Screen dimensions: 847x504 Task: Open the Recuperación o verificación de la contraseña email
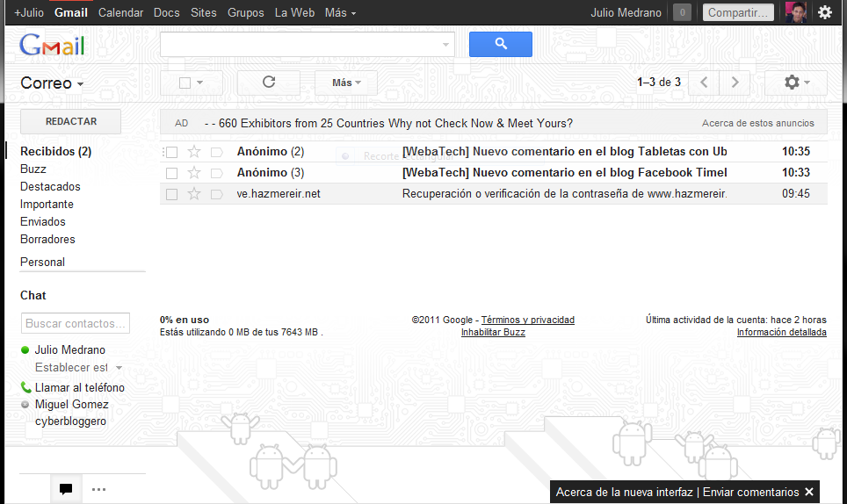point(564,194)
